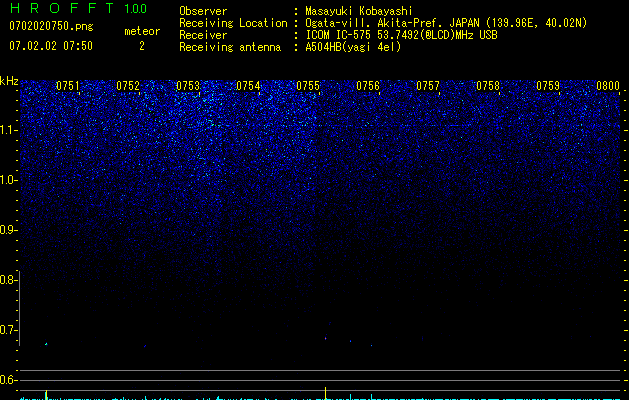Click the 'Receiving antenna' label
The height and width of the screenshot is (400, 629).
coord(230,47)
